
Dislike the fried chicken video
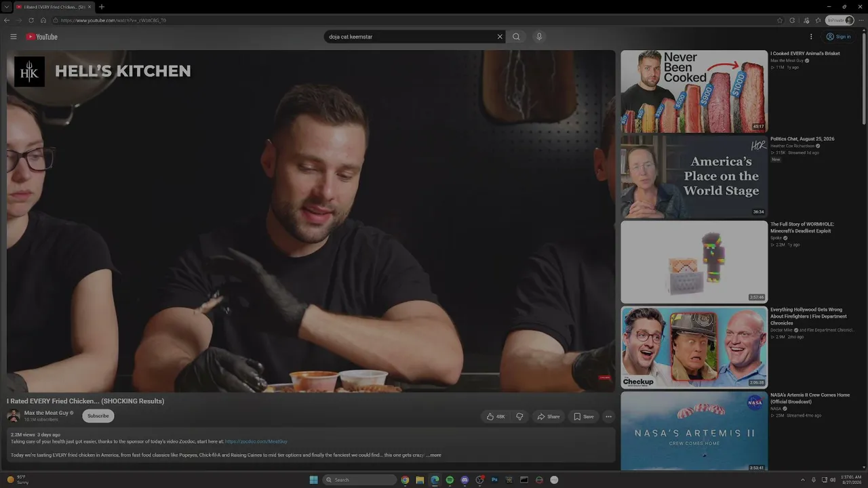[x=519, y=416]
